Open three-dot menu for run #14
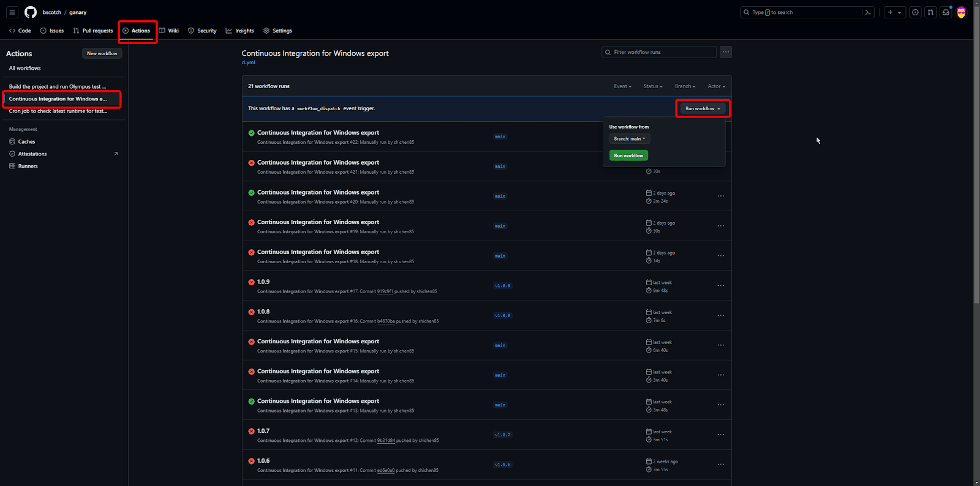Screen dimensions: 980x486 [721, 375]
